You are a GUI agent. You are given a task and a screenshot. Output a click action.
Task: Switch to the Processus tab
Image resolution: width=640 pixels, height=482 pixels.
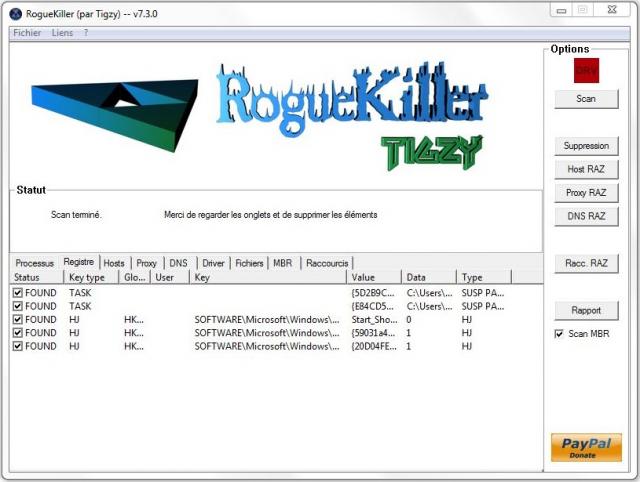[35, 263]
